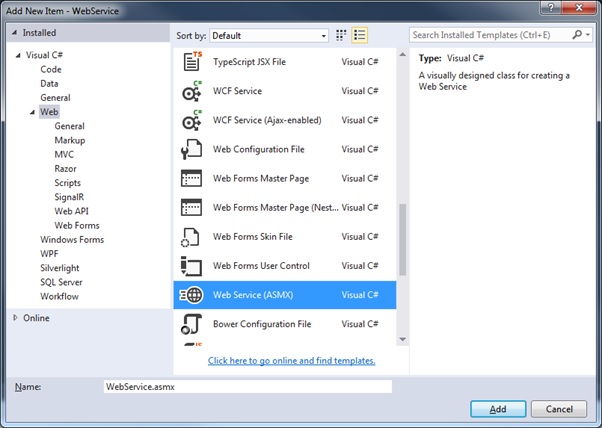Switch to medium icons list view
This screenshot has height=428, width=602.
pos(359,35)
